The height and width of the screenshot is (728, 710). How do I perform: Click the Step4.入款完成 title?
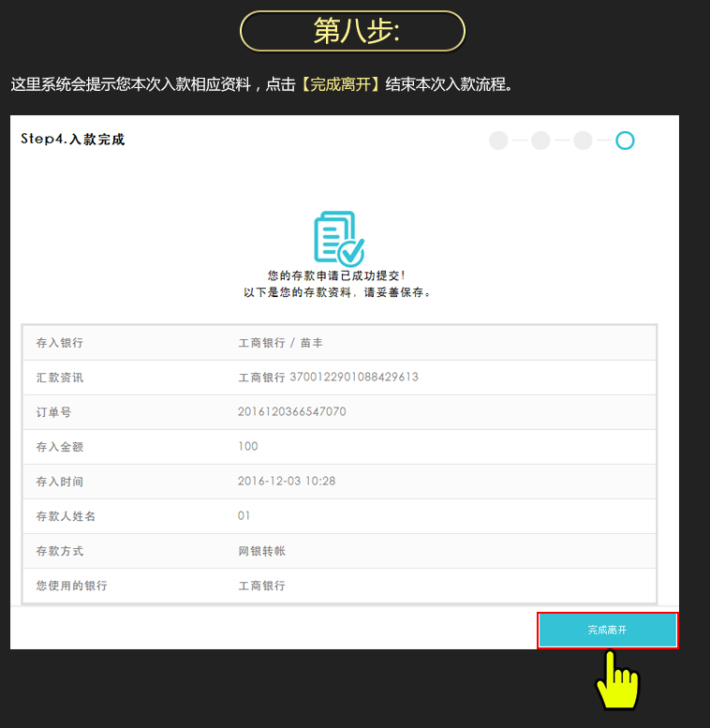pyautogui.click(x=73, y=140)
